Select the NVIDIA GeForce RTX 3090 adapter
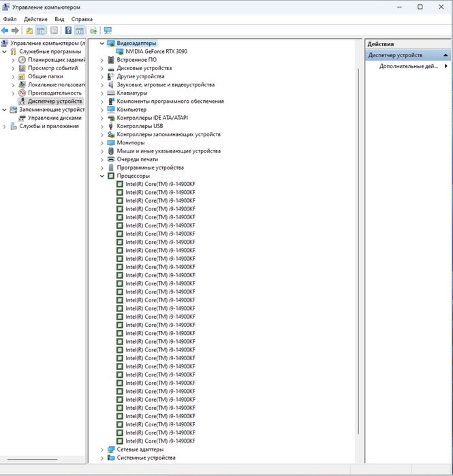The image size is (453, 476). point(156,52)
